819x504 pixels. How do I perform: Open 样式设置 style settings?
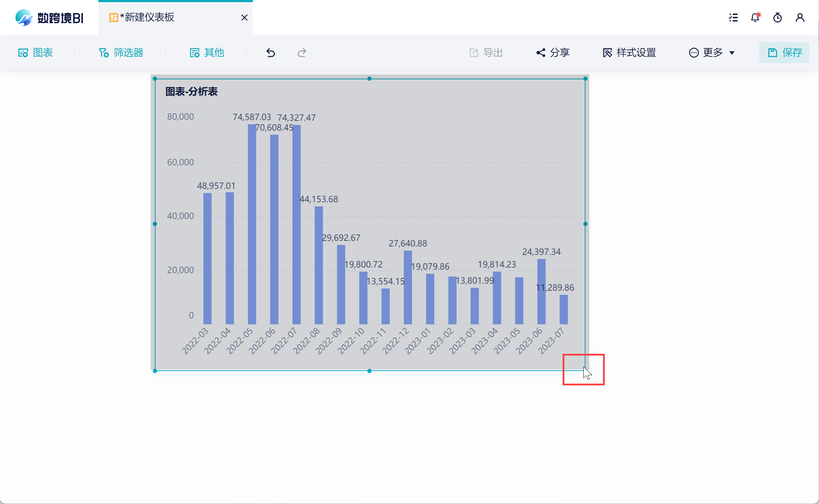(629, 53)
